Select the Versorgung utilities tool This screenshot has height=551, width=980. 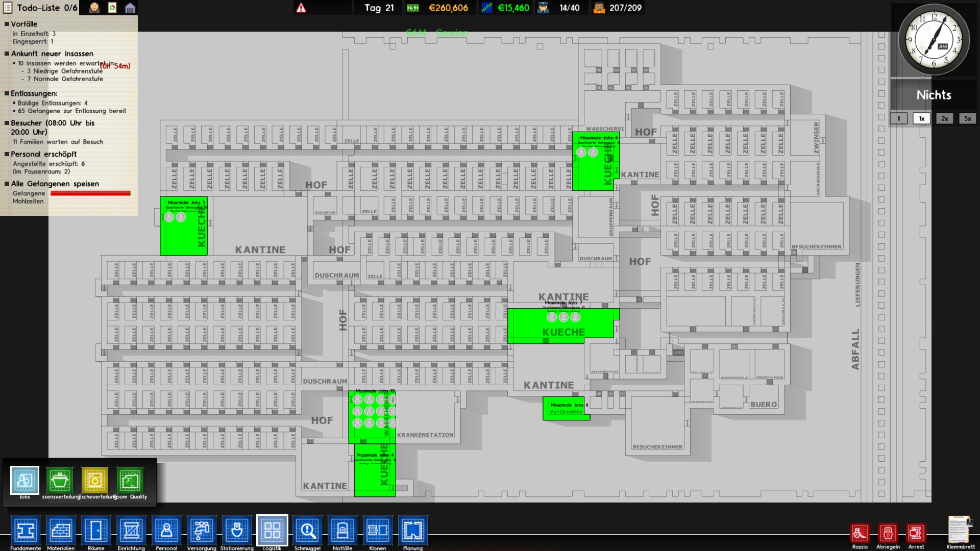(201, 531)
